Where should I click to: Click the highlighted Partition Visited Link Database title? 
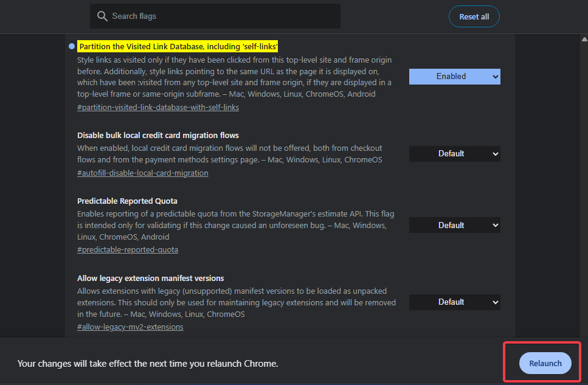(178, 46)
